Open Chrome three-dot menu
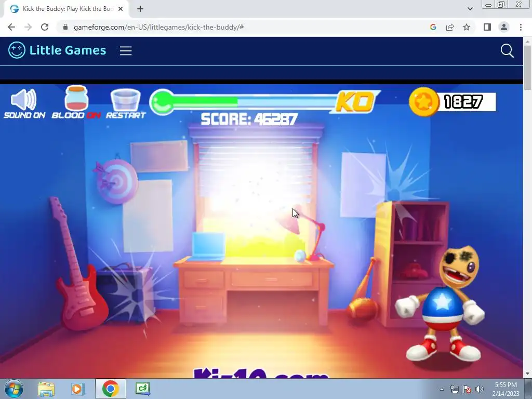 tap(521, 27)
